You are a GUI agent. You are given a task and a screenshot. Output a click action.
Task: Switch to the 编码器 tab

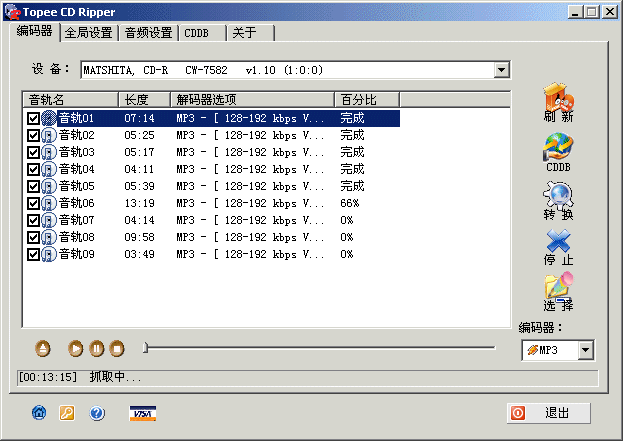pos(35,31)
